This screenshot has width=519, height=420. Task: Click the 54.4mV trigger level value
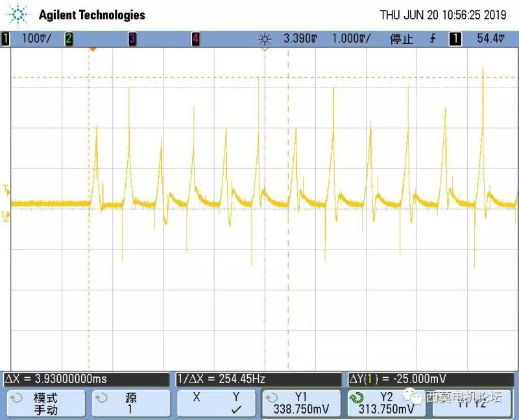(x=490, y=39)
